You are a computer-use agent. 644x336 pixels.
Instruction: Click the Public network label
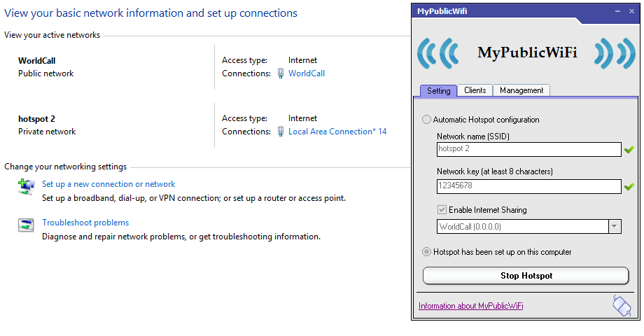coord(46,73)
